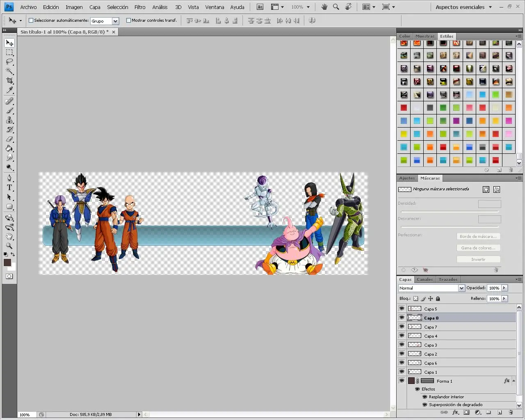Image resolution: width=525 pixels, height=420 pixels.
Task: Add layer style using fx button
Action: click(455, 413)
